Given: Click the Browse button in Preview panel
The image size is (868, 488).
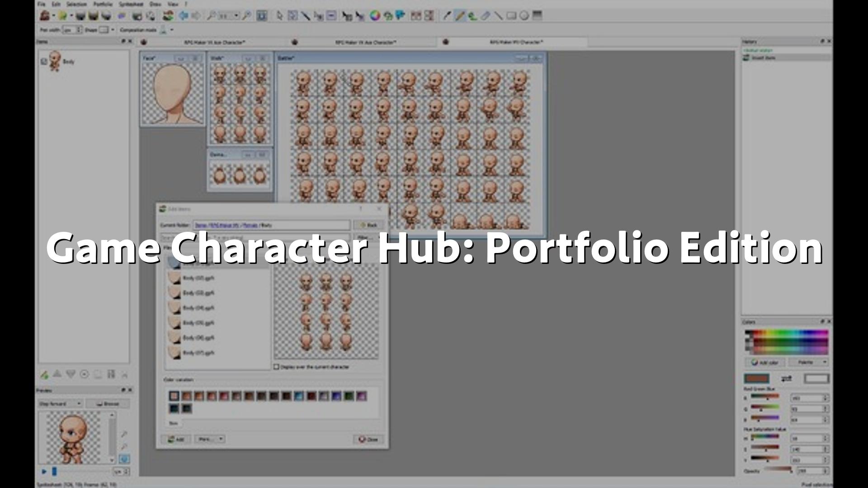Looking at the screenshot, I should (x=108, y=404).
